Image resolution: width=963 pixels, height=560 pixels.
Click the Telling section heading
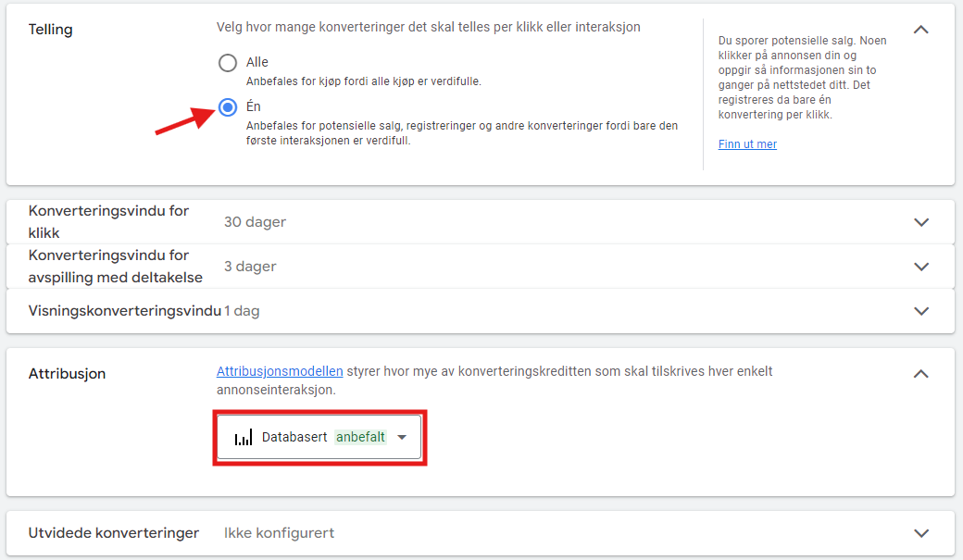click(51, 30)
